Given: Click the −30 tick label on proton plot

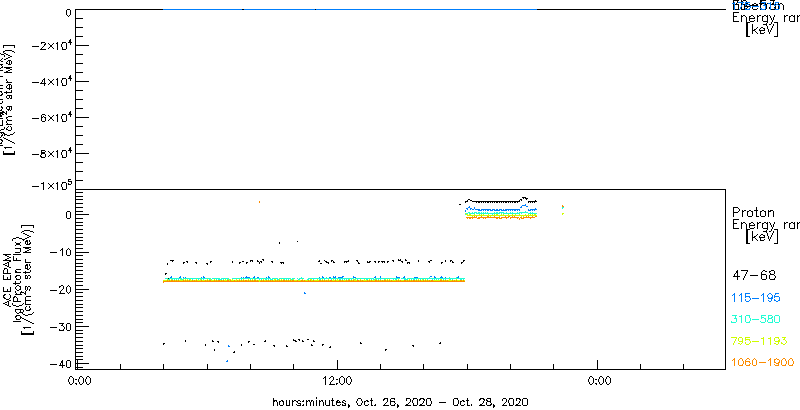Looking at the screenshot, I should click(x=61, y=326).
